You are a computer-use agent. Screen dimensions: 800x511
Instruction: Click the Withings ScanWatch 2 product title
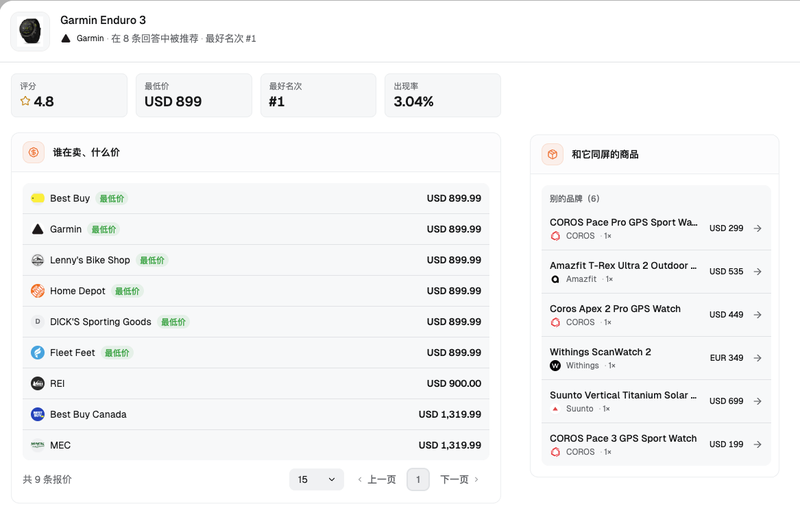pyautogui.click(x=600, y=352)
